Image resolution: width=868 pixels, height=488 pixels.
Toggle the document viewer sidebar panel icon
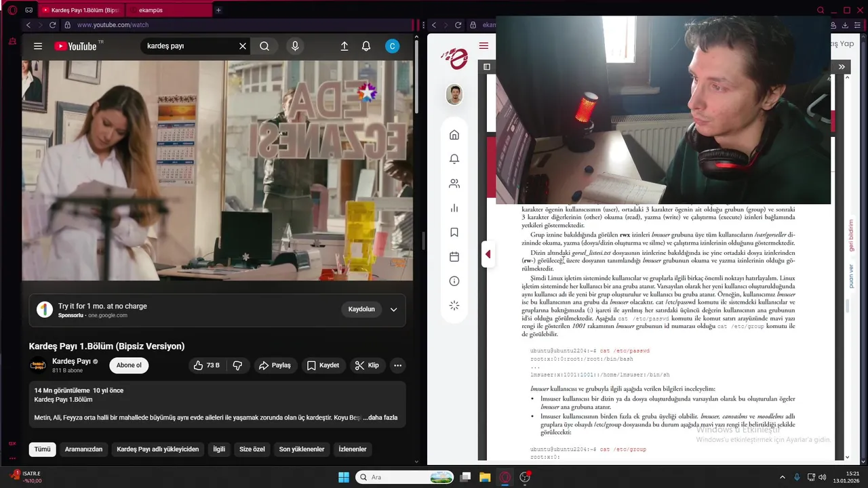click(487, 67)
